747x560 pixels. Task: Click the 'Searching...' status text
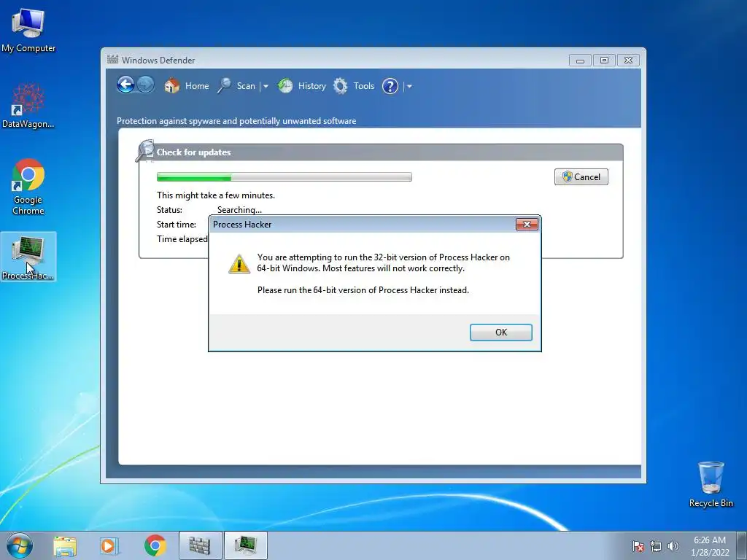point(239,210)
